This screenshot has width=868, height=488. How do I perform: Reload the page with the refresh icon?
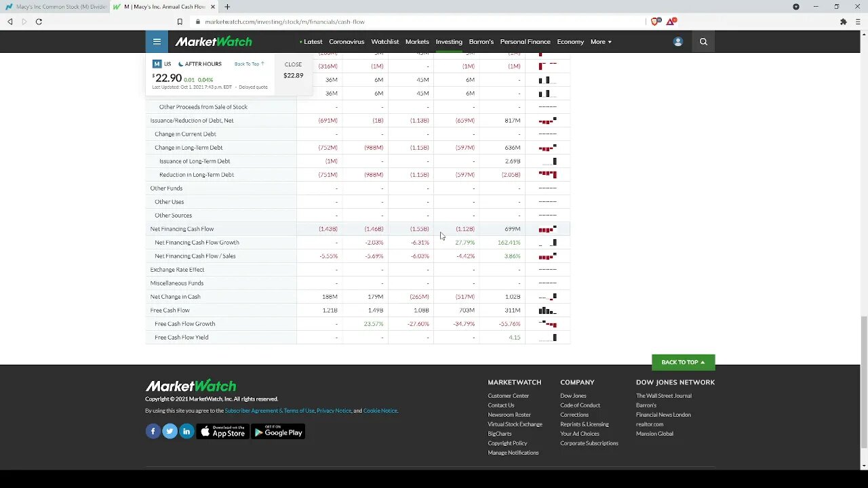pyautogui.click(x=39, y=22)
